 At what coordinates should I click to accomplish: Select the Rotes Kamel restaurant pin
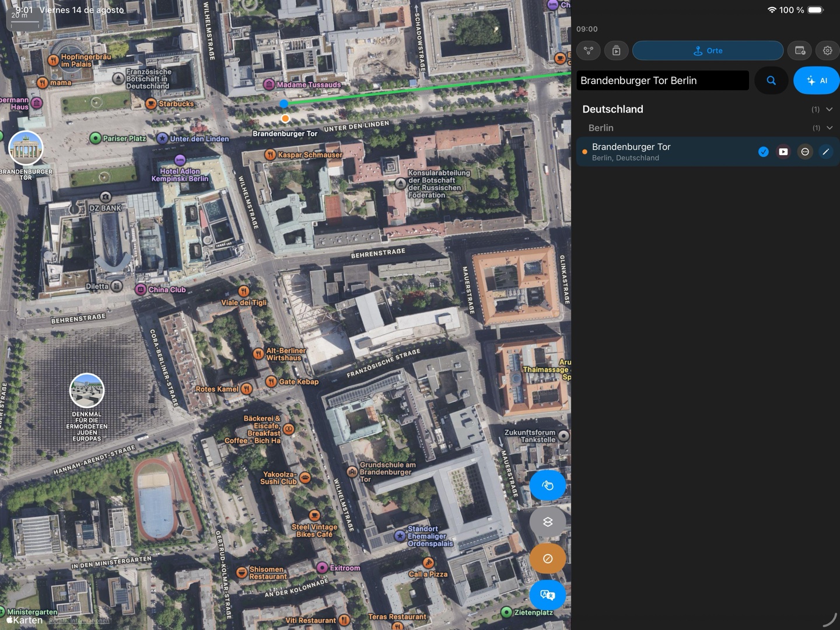coord(247,389)
